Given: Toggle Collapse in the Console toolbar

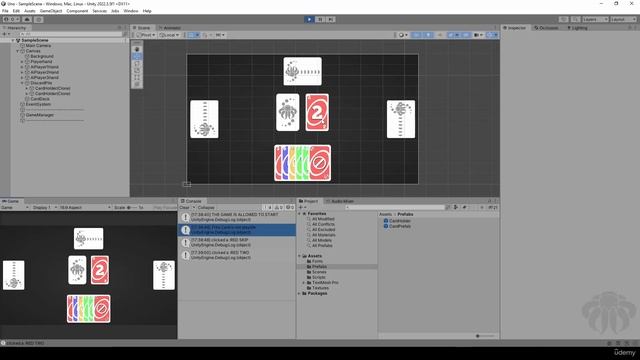Looking at the screenshot, I should pyautogui.click(x=206, y=207).
